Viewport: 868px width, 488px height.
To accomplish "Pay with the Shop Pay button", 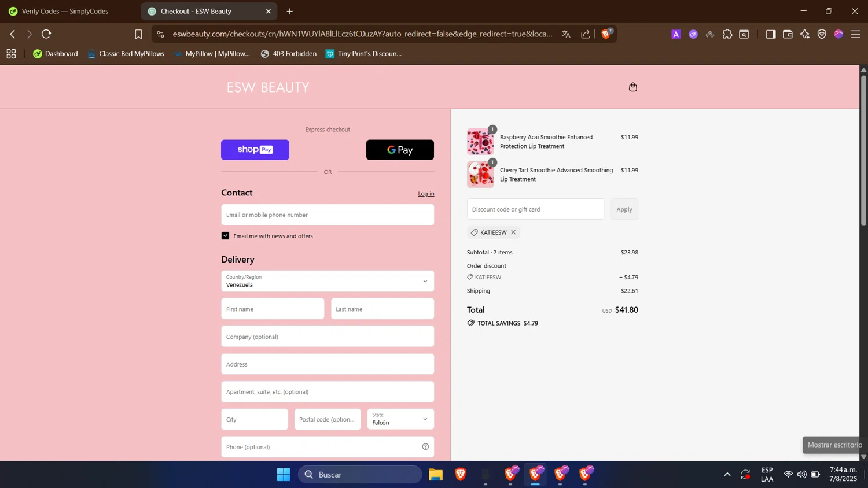I will (255, 150).
